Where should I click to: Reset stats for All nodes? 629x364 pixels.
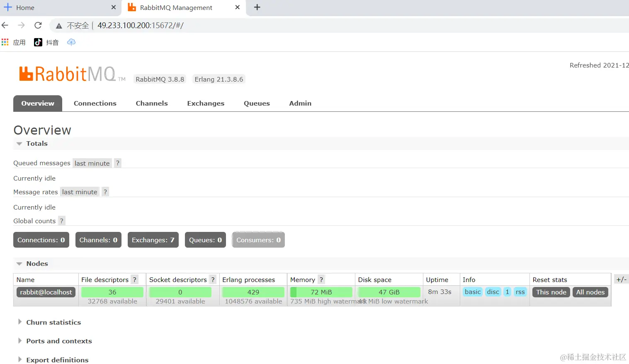(590, 292)
